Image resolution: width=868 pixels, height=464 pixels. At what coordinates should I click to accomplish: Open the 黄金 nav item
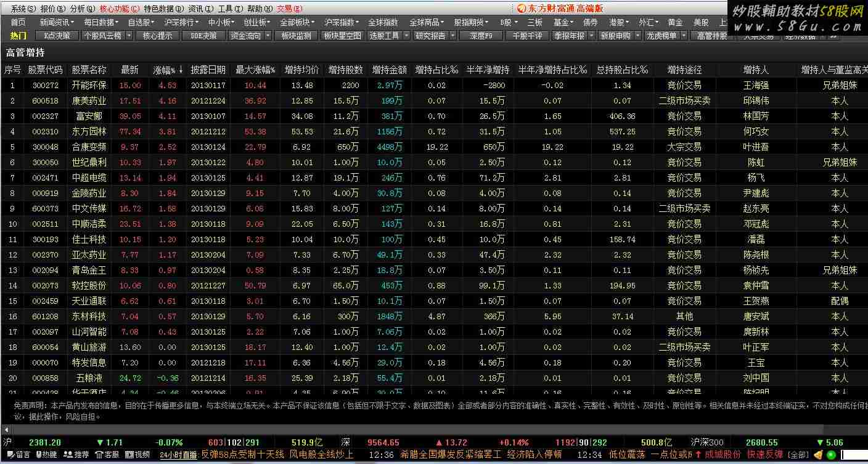pos(675,22)
